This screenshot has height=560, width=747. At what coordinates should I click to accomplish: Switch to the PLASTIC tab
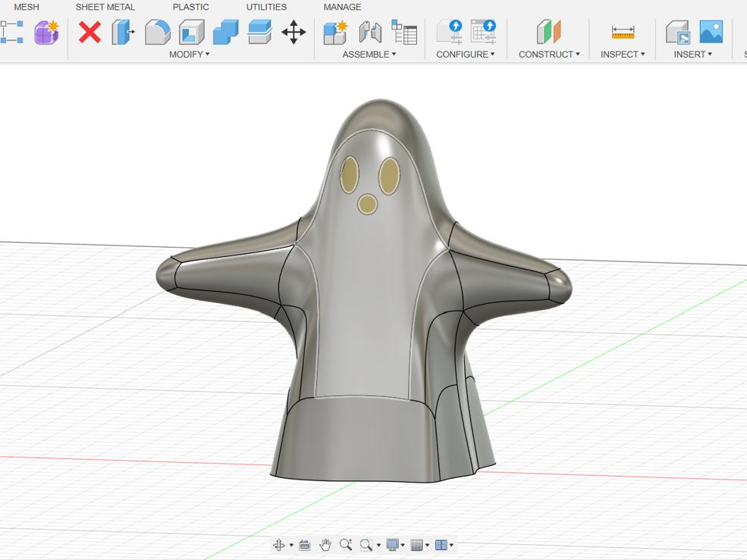[x=190, y=7]
